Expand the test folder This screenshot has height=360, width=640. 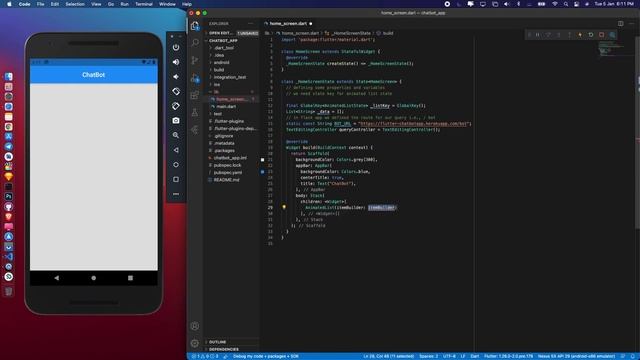pyautogui.click(x=217, y=114)
